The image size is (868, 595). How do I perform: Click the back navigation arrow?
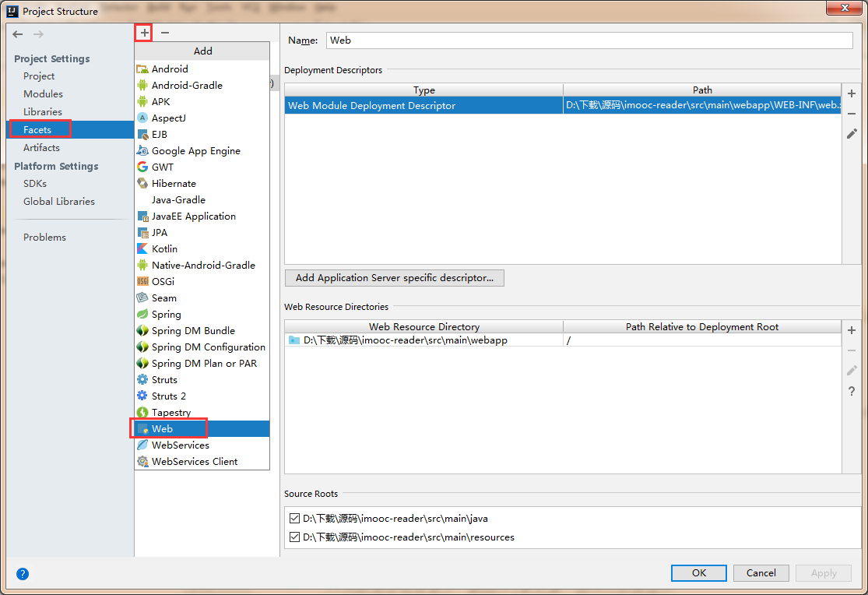18,34
